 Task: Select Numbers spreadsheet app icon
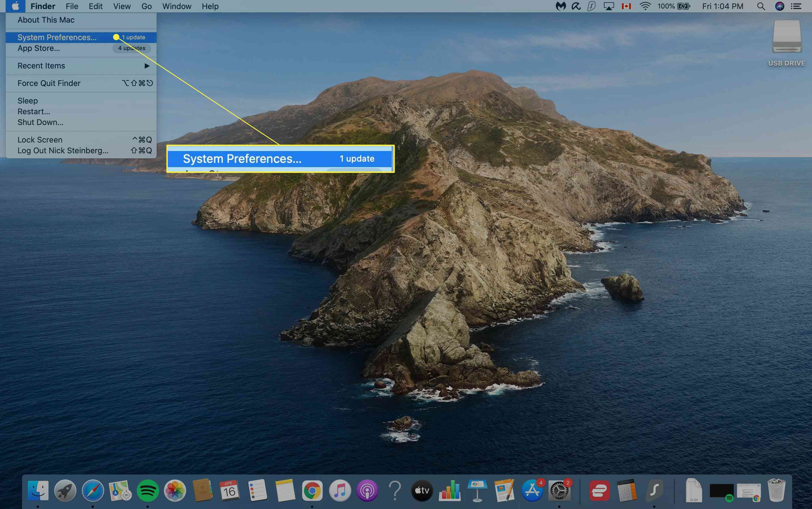448,490
